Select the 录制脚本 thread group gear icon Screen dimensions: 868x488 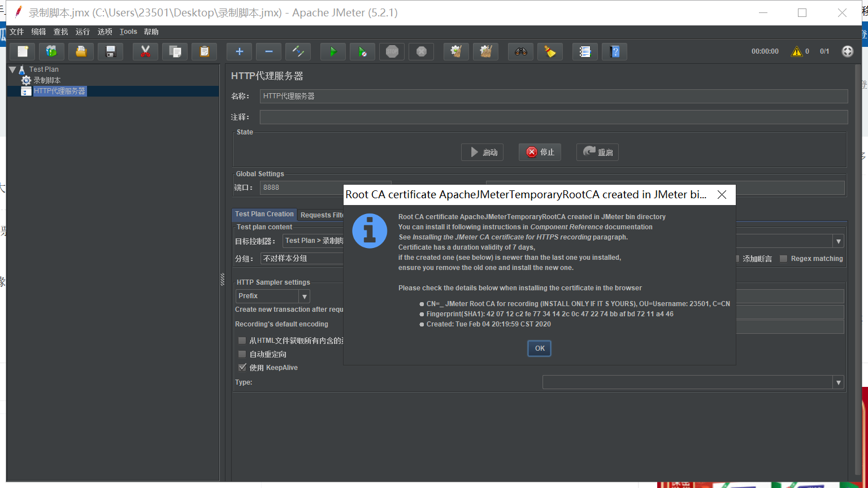(x=26, y=80)
